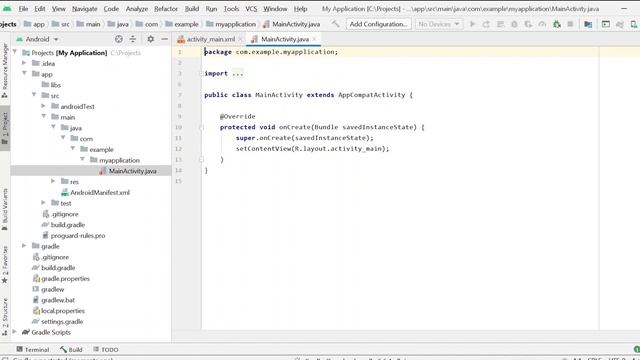The width and height of the screenshot is (640, 360).
Task: Open the Build menu
Action: point(192,9)
